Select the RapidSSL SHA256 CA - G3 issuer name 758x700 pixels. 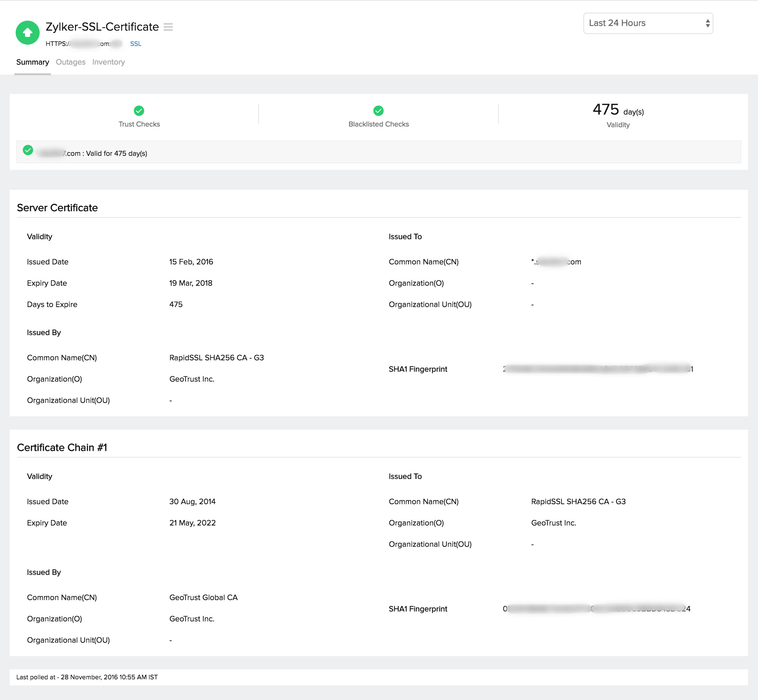point(217,357)
